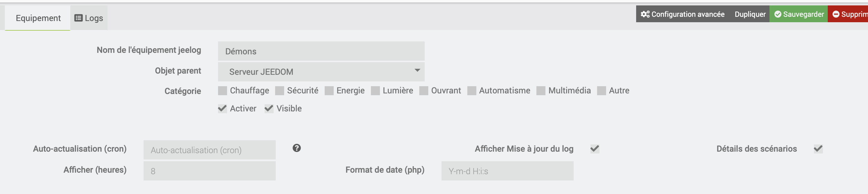
Task: Switch to the Equipement tab
Action: [38, 18]
